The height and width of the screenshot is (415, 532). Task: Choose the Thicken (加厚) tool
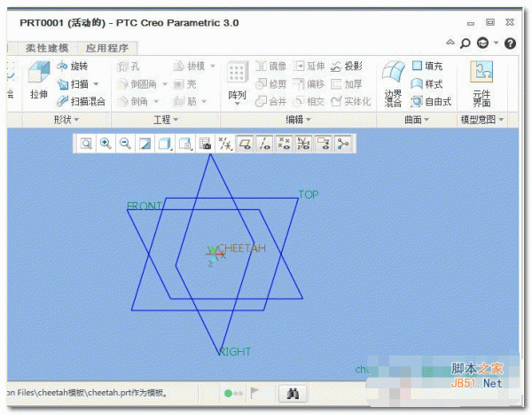[x=347, y=84]
